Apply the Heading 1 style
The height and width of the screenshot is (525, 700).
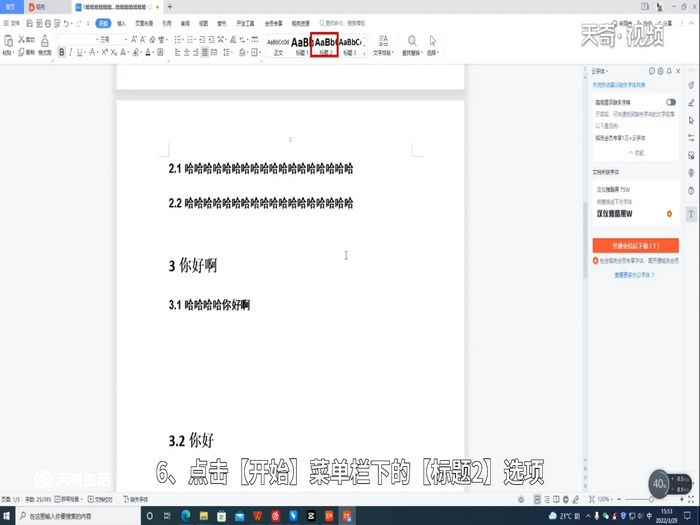301,45
